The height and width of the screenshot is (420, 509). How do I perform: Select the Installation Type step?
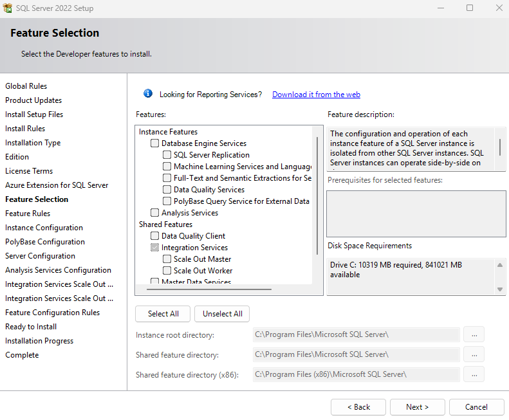coord(33,143)
